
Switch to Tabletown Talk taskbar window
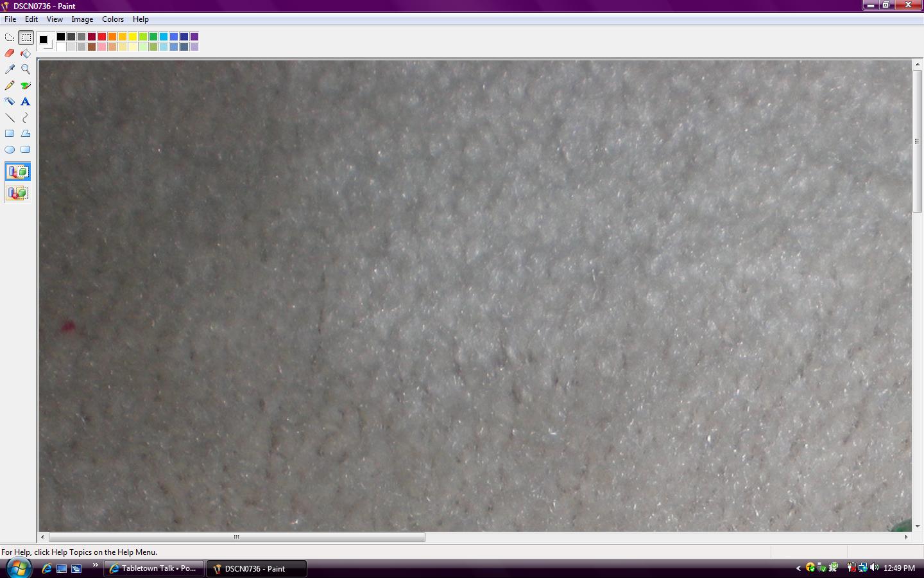point(154,568)
